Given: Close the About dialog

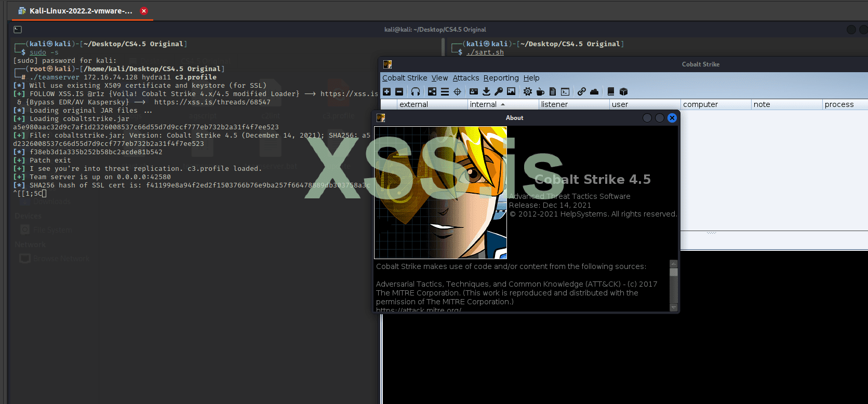Looking at the screenshot, I should (672, 118).
